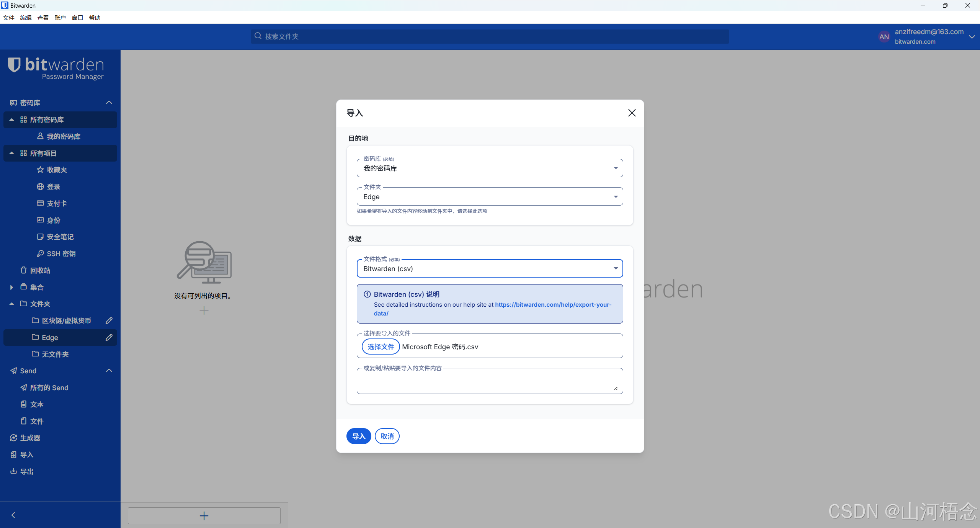Click the 搜索文件夹 search field
Image resolution: width=980 pixels, height=528 pixels.
tap(490, 36)
